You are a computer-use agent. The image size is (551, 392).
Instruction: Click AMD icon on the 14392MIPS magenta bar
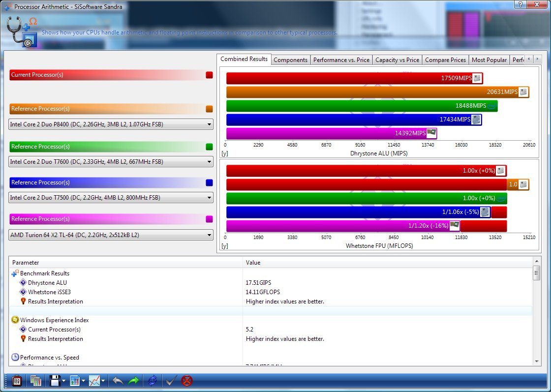coord(431,133)
